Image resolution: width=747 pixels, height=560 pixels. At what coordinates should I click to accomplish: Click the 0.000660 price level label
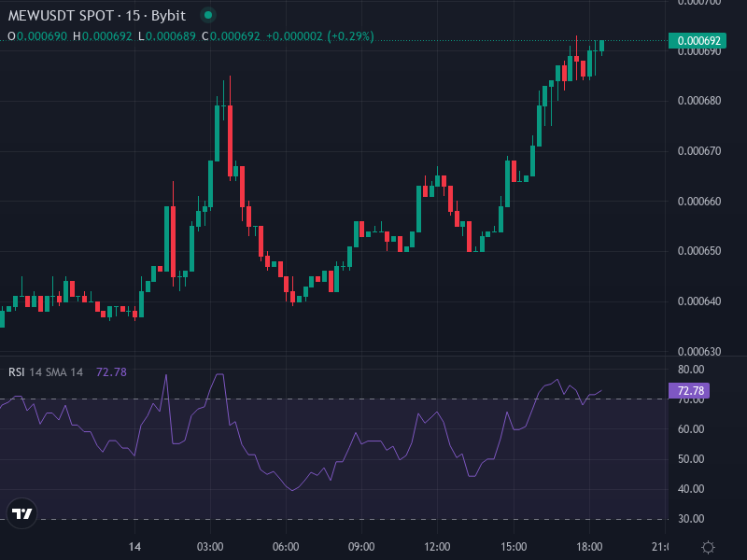pyautogui.click(x=699, y=201)
